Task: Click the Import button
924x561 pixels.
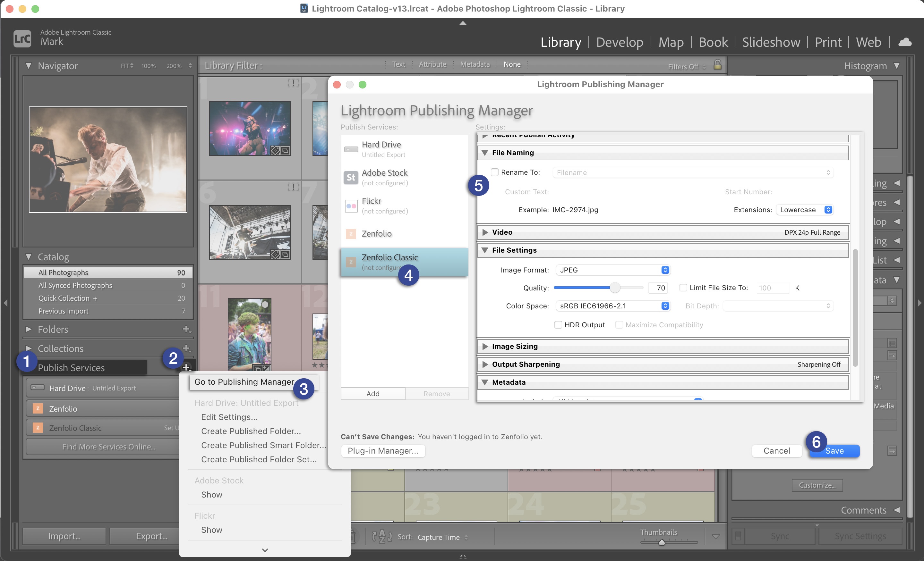Action: [64, 536]
